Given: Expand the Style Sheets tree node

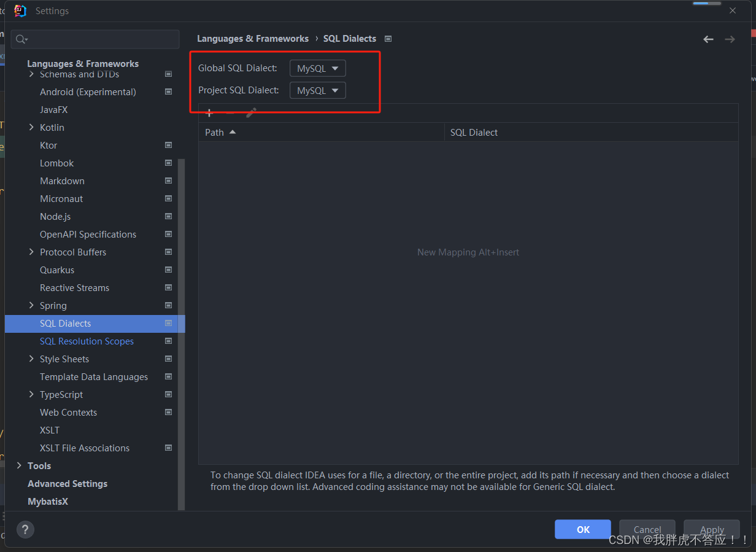Looking at the screenshot, I should pyautogui.click(x=31, y=359).
